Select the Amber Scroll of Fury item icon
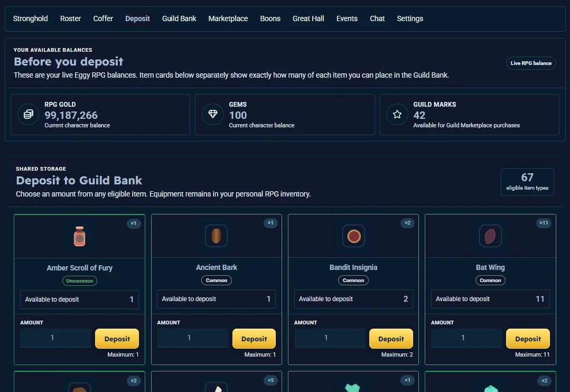Screen dimensions: 570x392 (80, 236)
